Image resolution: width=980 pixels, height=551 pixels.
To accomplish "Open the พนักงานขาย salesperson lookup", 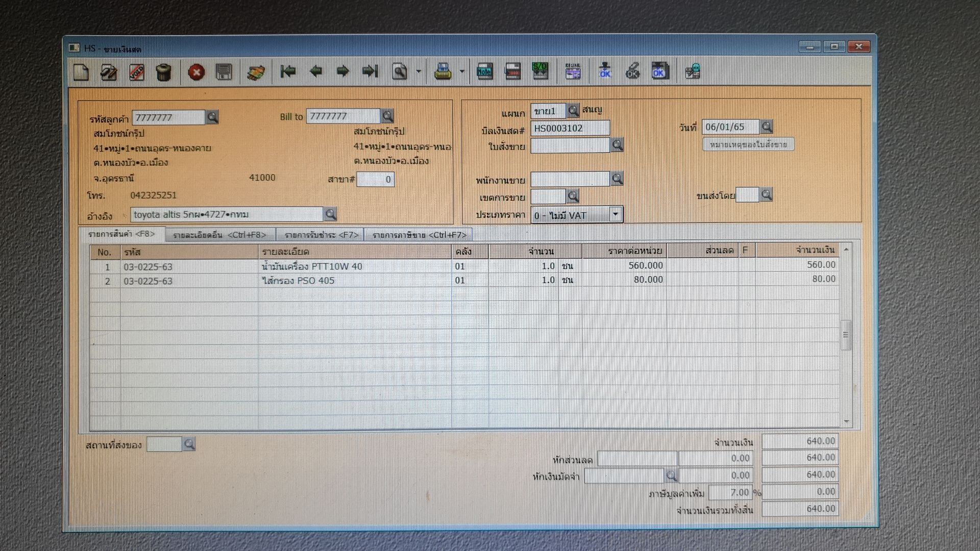I will (617, 179).
